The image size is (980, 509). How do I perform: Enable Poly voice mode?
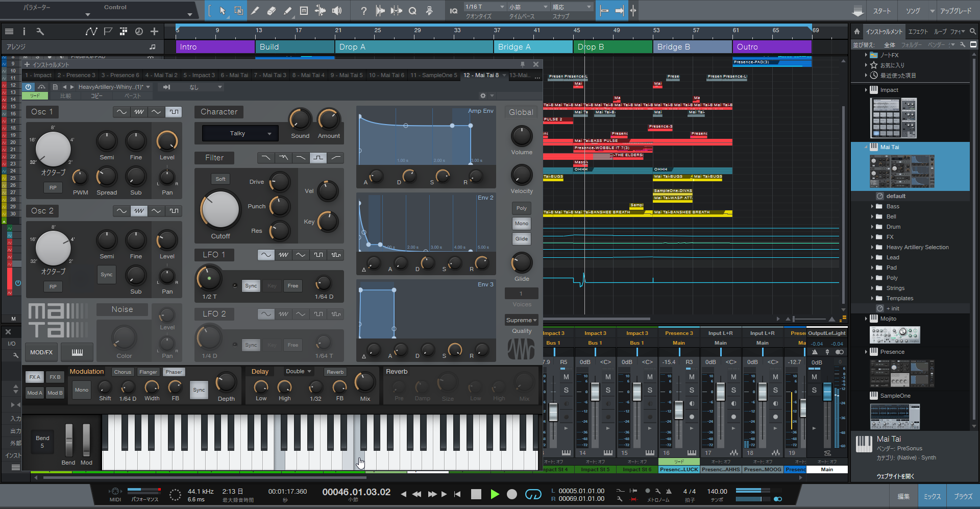click(x=522, y=208)
